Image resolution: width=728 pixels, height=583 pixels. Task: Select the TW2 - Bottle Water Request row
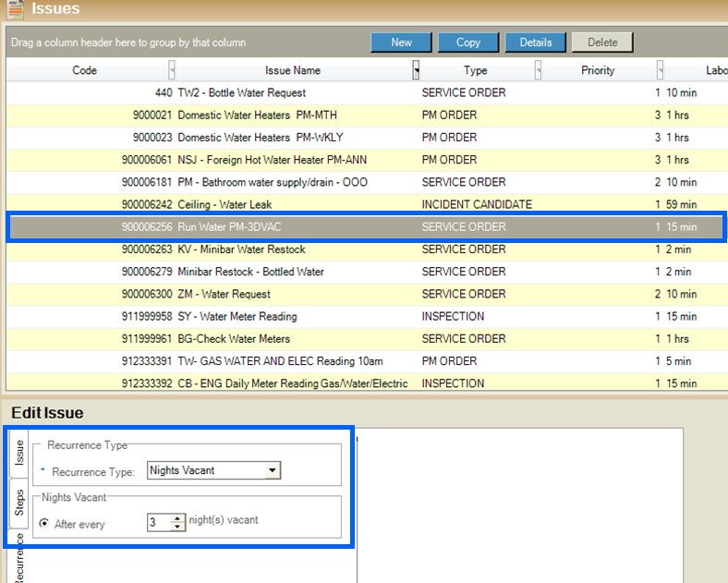click(367, 92)
